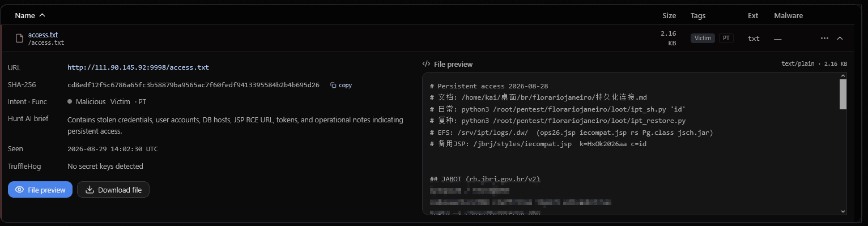Click the File preview button

tap(40, 190)
